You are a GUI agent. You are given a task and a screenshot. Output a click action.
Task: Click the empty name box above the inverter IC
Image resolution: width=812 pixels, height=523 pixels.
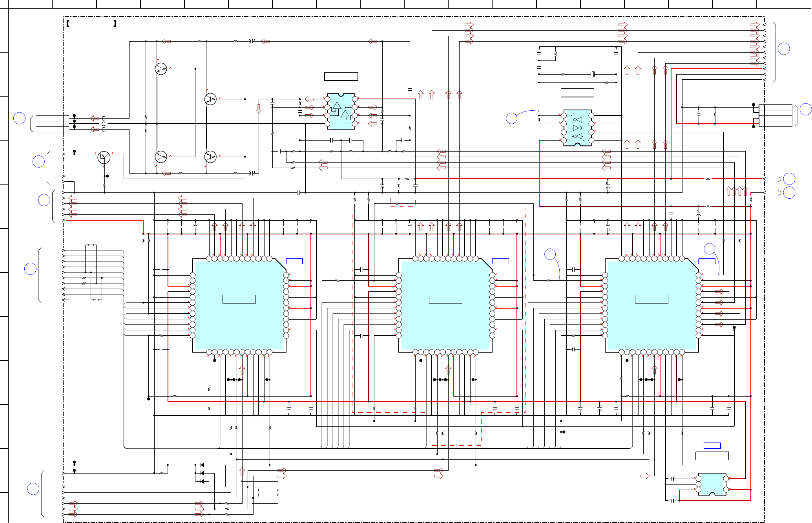pos(577,93)
